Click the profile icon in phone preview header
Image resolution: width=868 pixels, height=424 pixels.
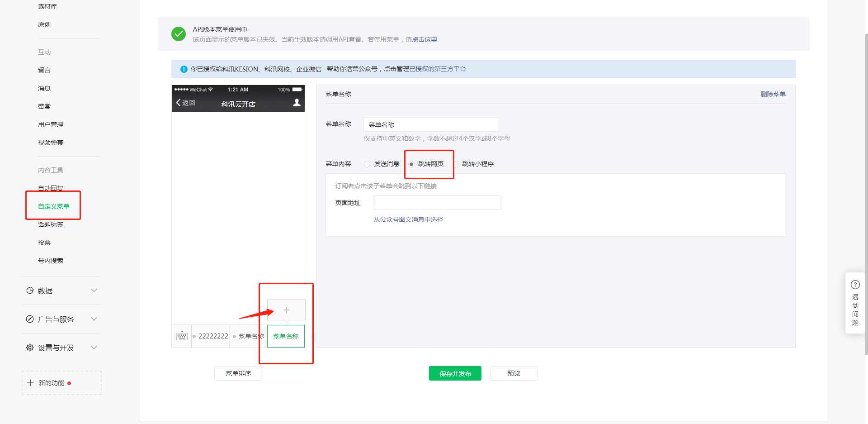tap(297, 103)
